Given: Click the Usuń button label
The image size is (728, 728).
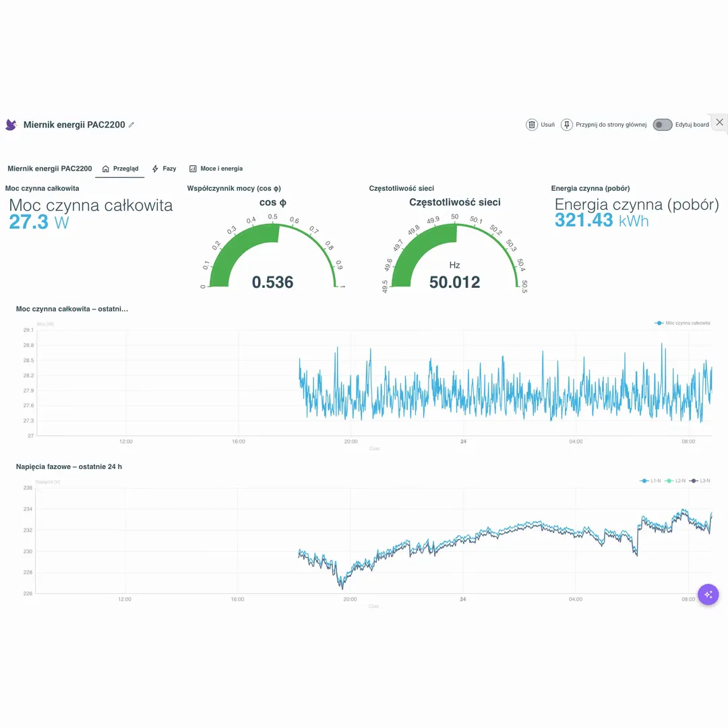Looking at the screenshot, I should [x=548, y=125].
